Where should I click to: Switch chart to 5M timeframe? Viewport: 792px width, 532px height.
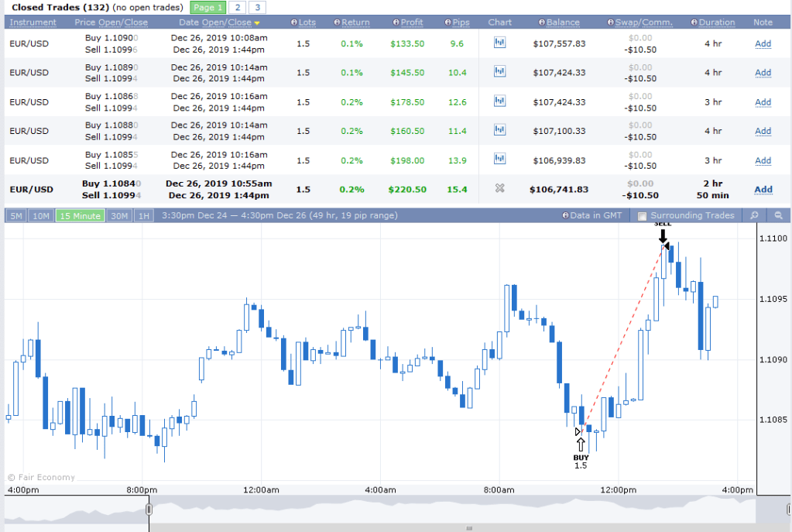pos(15,216)
